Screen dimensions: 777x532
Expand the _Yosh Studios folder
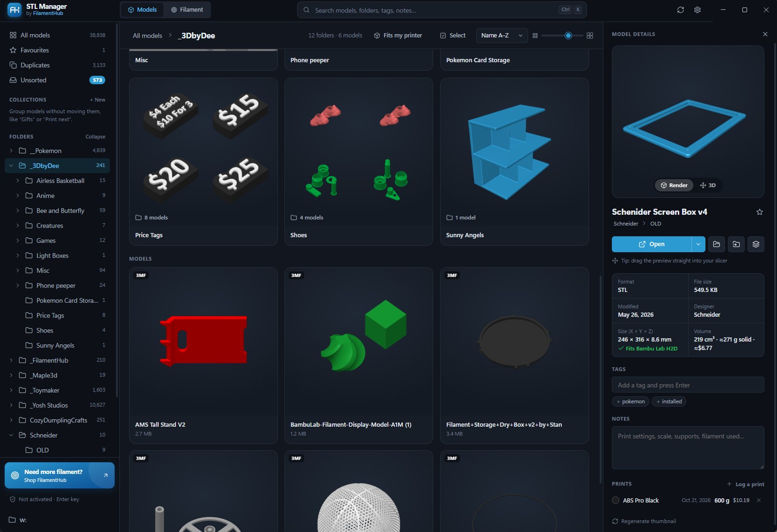(x=11, y=405)
